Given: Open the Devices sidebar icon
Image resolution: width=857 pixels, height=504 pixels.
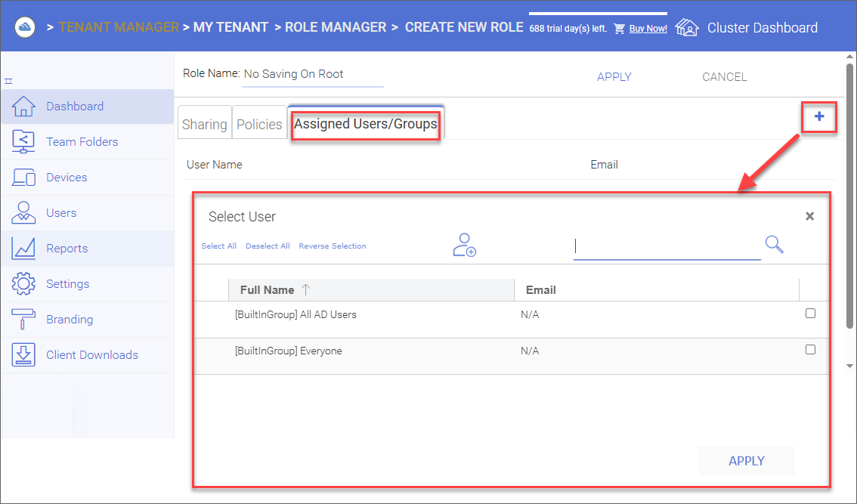Looking at the screenshot, I should 23,177.
